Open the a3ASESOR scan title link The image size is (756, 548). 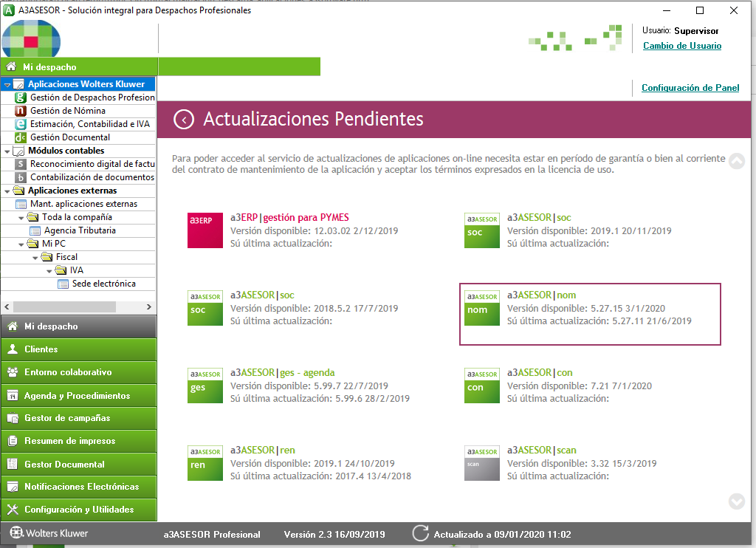pos(541,450)
